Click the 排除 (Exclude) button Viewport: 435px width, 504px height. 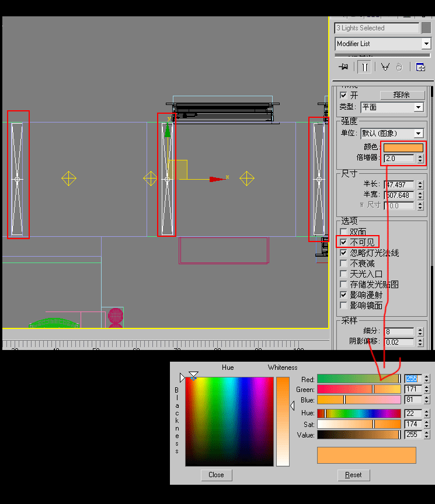pos(402,95)
